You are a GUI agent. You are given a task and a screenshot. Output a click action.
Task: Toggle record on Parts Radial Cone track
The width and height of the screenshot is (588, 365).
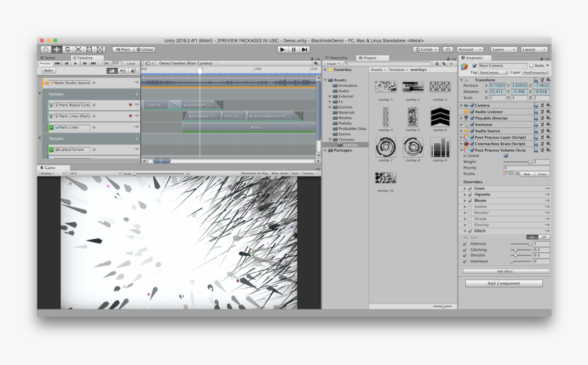[131, 105]
